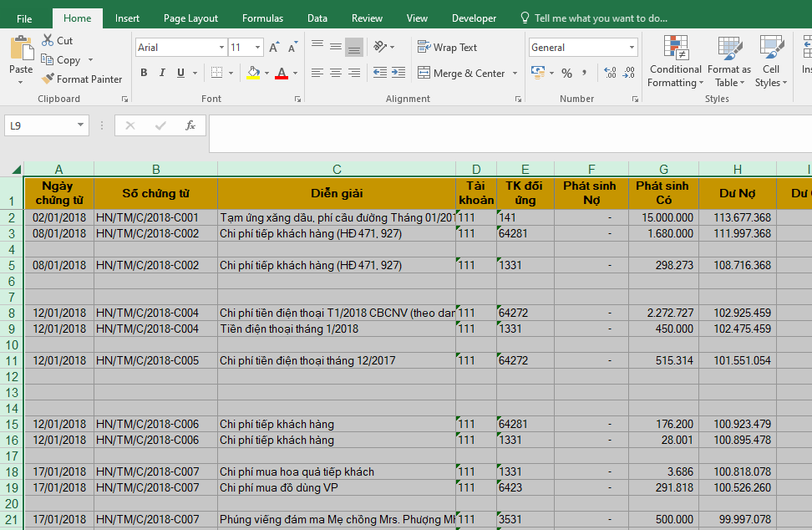Toggle Italic formatting
Image resolution: width=812 pixels, height=530 pixels.
pos(162,74)
